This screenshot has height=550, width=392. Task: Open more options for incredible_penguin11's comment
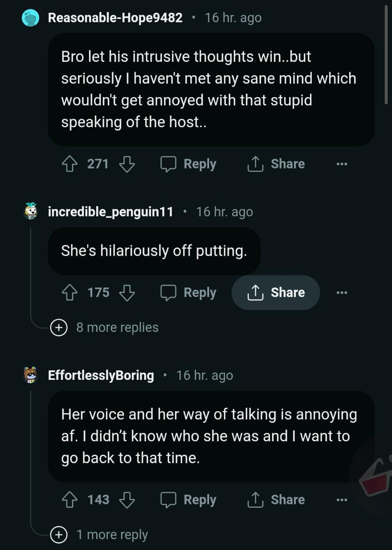[x=341, y=293]
